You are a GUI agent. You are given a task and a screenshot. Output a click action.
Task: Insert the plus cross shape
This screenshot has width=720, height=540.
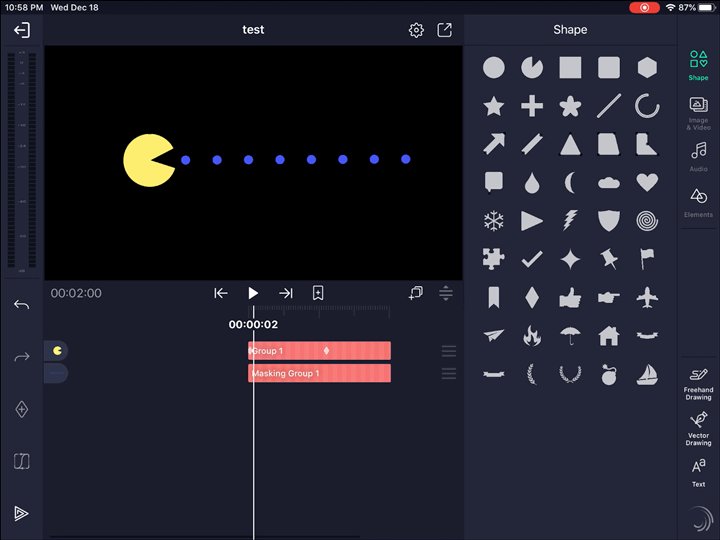pyautogui.click(x=532, y=107)
